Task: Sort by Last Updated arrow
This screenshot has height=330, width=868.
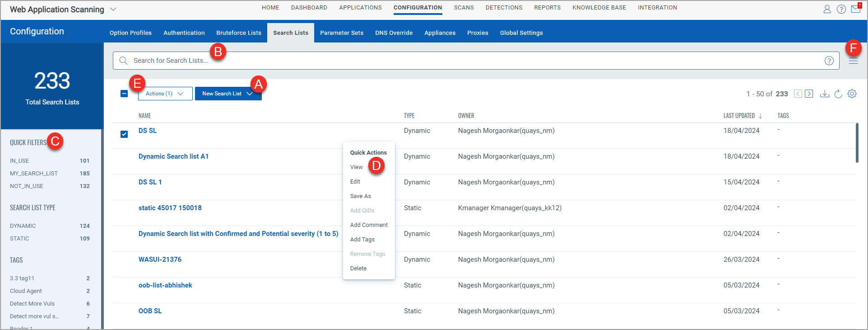Action: [x=761, y=116]
